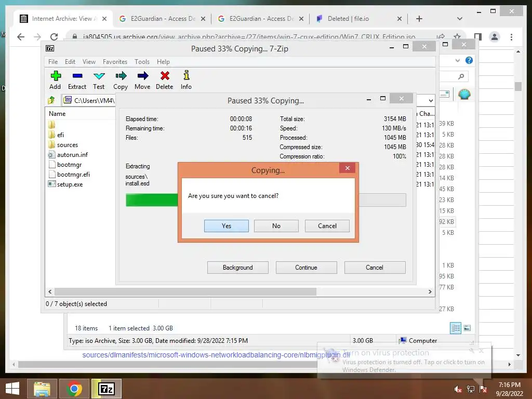Image resolution: width=532 pixels, height=399 pixels.
Task: Close the Copying confirmation dialog
Action: tap(348, 168)
